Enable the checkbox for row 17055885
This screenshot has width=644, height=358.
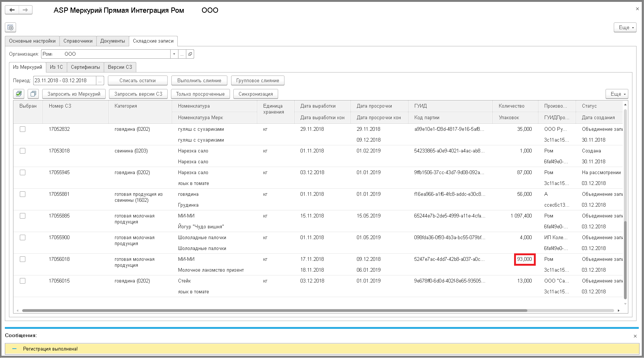coord(23,216)
